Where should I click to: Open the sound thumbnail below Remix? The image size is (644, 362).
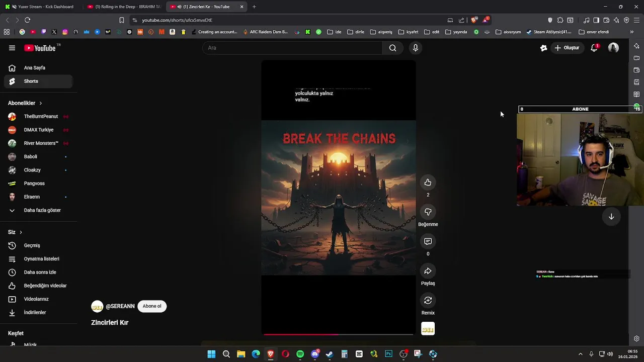[x=428, y=329]
